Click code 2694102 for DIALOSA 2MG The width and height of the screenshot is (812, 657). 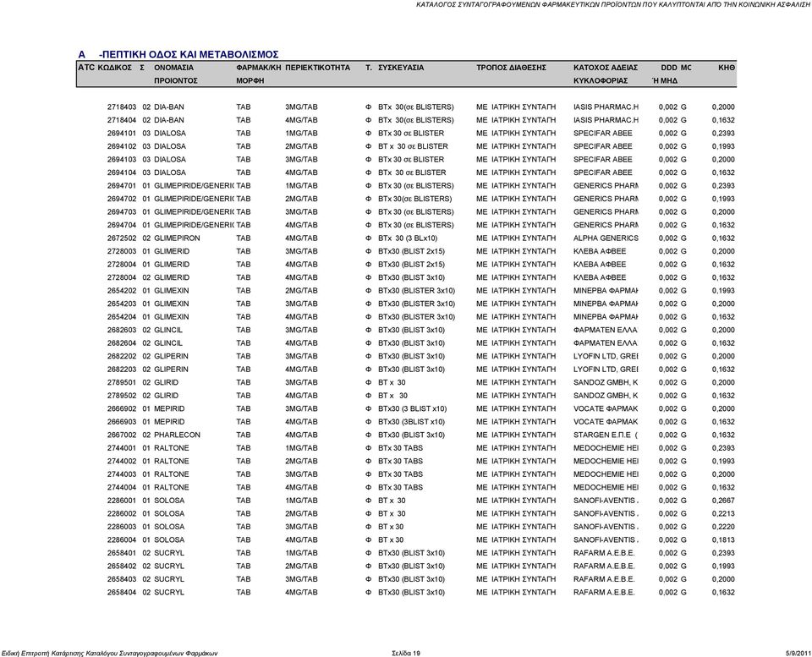(x=122, y=146)
